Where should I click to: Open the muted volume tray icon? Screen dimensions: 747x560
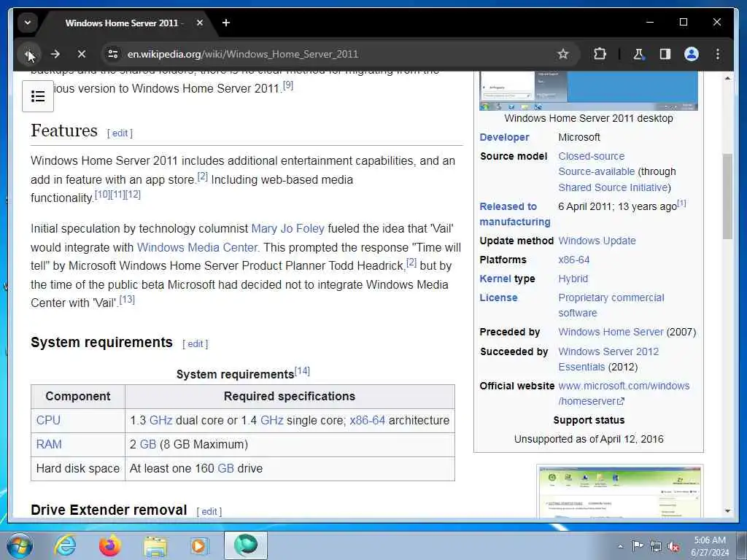point(673,546)
